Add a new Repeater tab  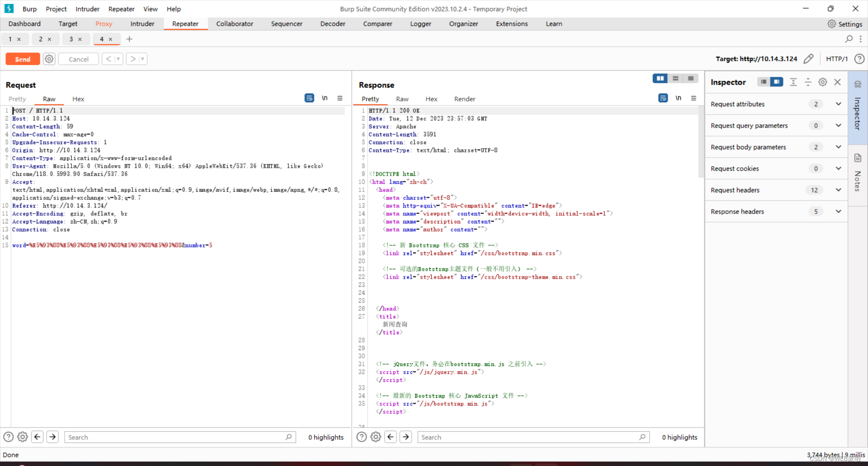coord(129,39)
